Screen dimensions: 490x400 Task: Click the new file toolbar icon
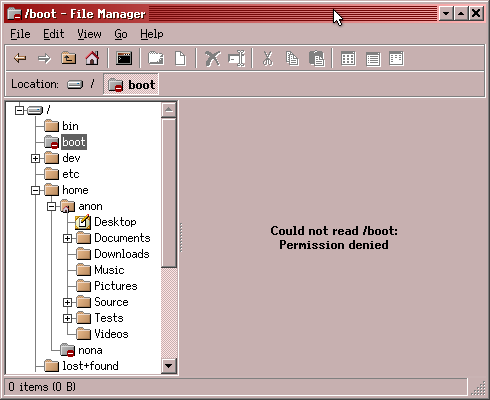pyautogui.click(x=180, y=59)
